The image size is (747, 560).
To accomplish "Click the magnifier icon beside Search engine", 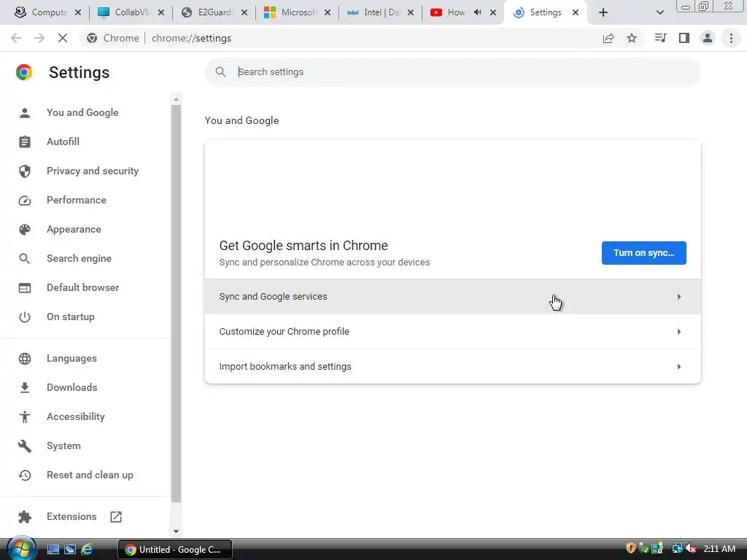I will (25, 259).
